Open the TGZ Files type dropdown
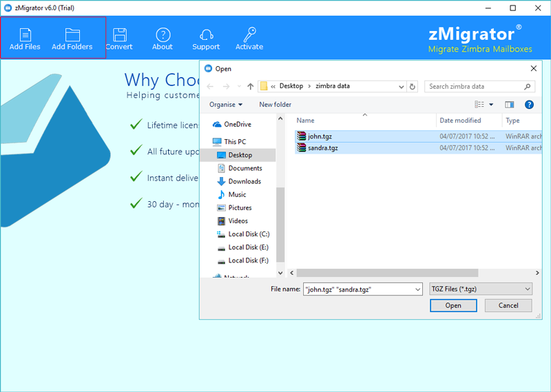 pyautogui.click(x=480, y=289)
